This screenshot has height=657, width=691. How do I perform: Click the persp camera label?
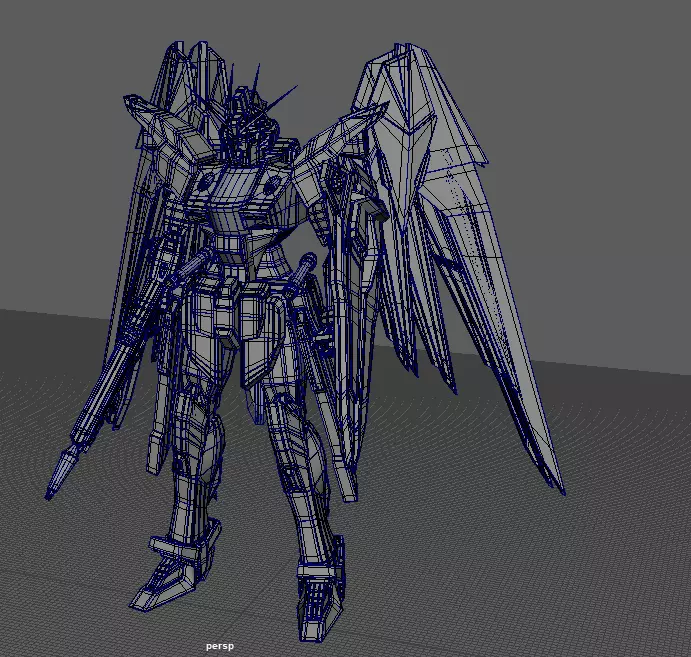[220, 646]
